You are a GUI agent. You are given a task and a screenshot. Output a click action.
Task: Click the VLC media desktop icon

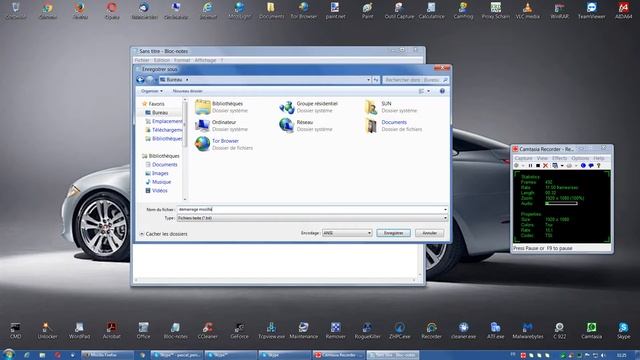[x=527, y=11]
